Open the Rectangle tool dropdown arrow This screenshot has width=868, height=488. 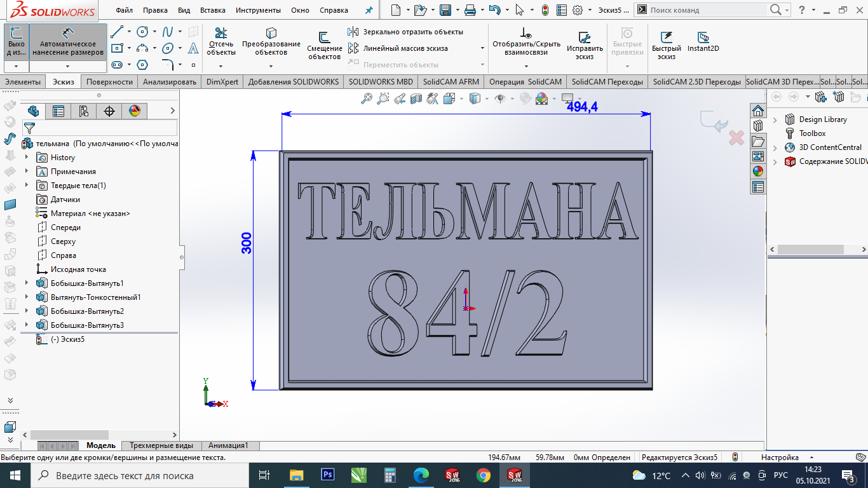[129, 48]
